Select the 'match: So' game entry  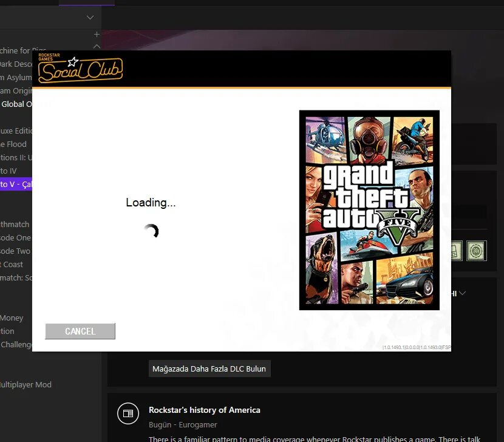click(x=16, y=277)
